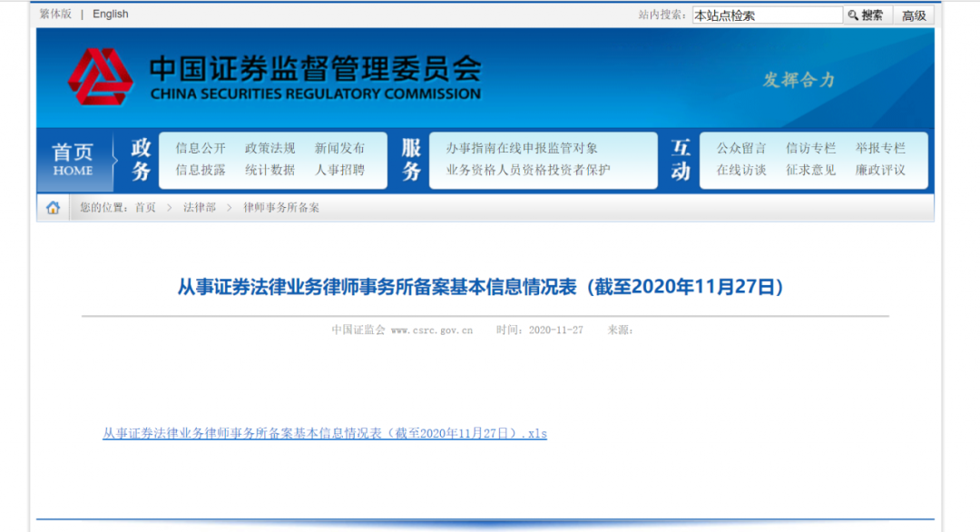Click 法律部 in the breadcrumb path
Viewport: 980px width, 532px height.
(x=200, y=208)
